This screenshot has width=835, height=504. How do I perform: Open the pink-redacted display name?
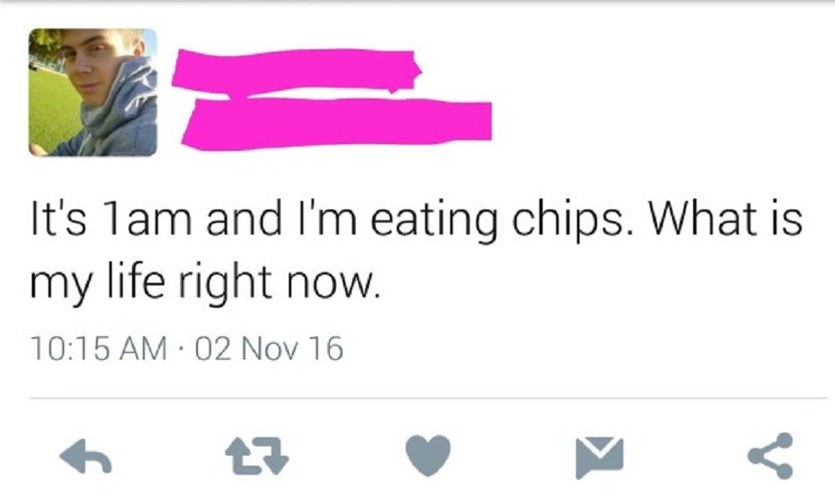coord(296,72)
